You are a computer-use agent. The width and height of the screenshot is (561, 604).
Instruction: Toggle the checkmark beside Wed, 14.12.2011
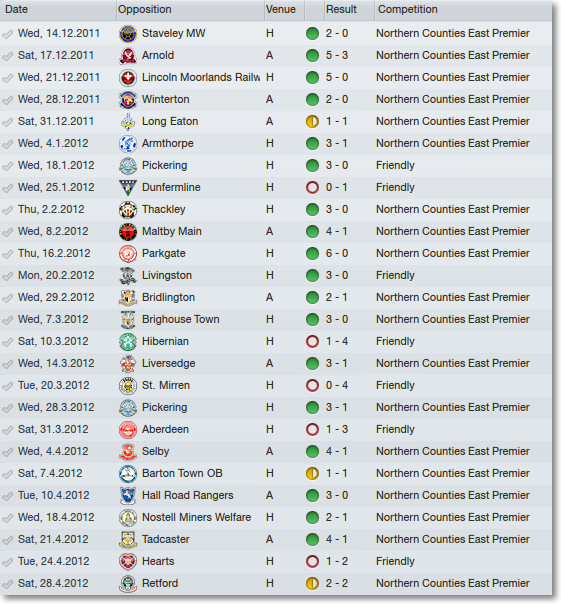pos(7,34)
